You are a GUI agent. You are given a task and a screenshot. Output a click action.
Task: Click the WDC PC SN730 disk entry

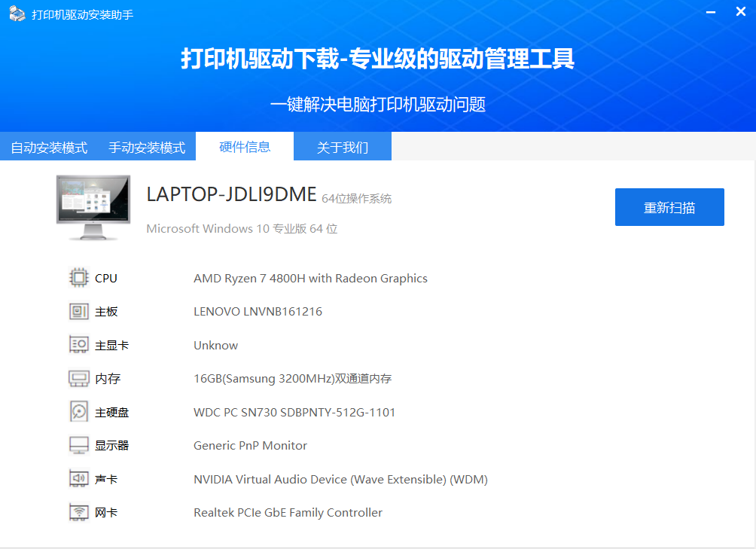pos(294,413)
